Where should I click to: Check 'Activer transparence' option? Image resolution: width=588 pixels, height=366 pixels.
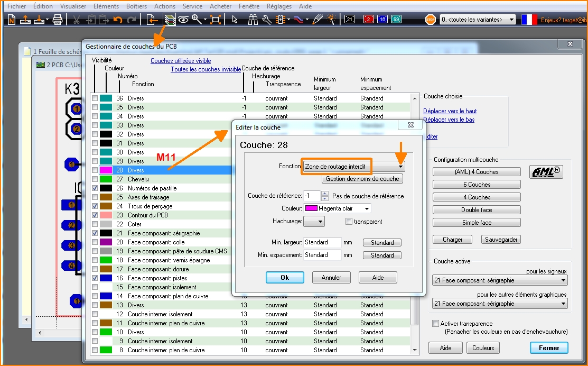(436, 324)
